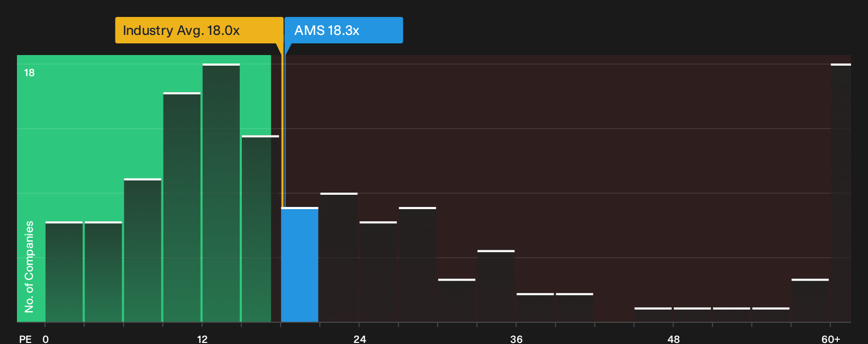868x344 pixels.
Task: Click the x-axis label 36
Action: 516,339
